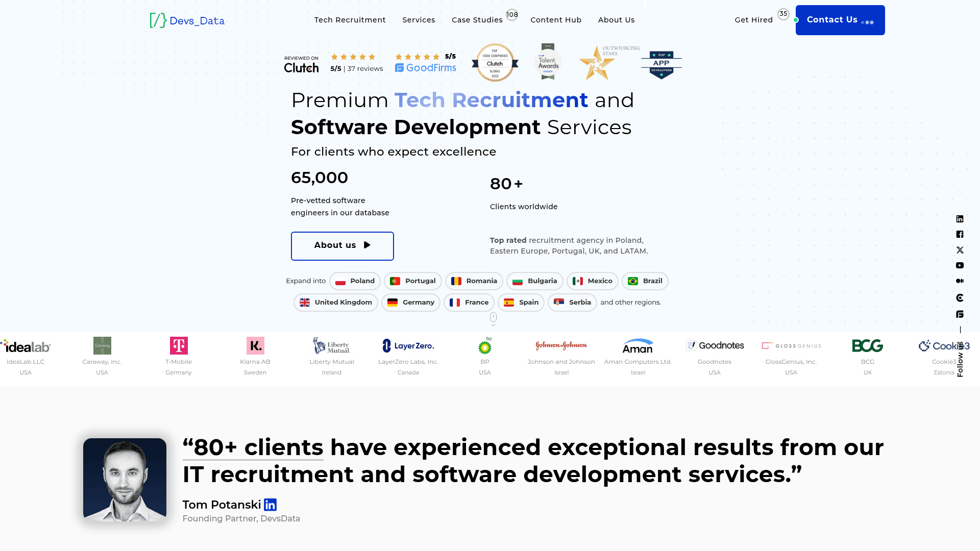Click the Facebook icon in the right sidebar
Image resolution: width=980 pixels, height=551 pixels.
960,234
